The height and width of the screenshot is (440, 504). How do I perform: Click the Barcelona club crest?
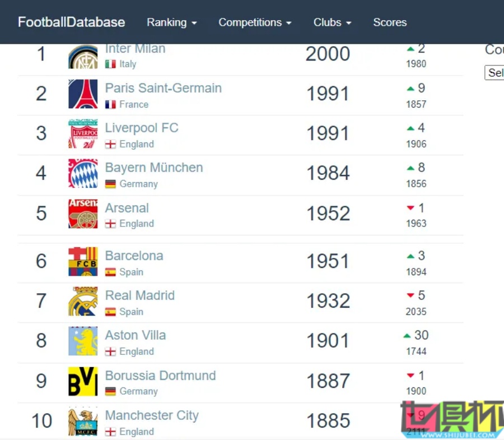pyautogui.click(x=83, y=261)
